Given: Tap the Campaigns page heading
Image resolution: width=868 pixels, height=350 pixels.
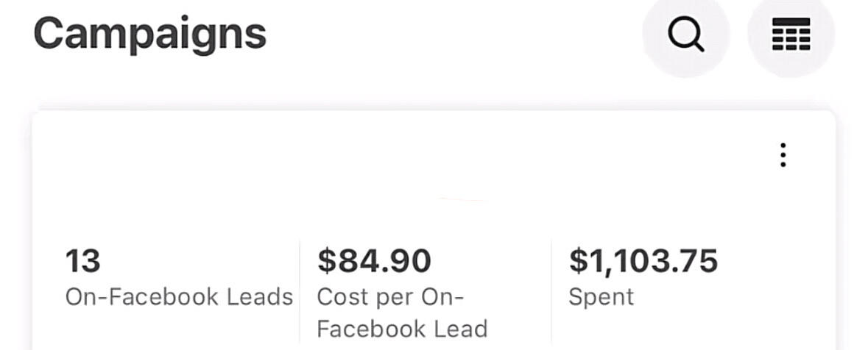Looking at the screenshot, I should [x=150, y=35].
